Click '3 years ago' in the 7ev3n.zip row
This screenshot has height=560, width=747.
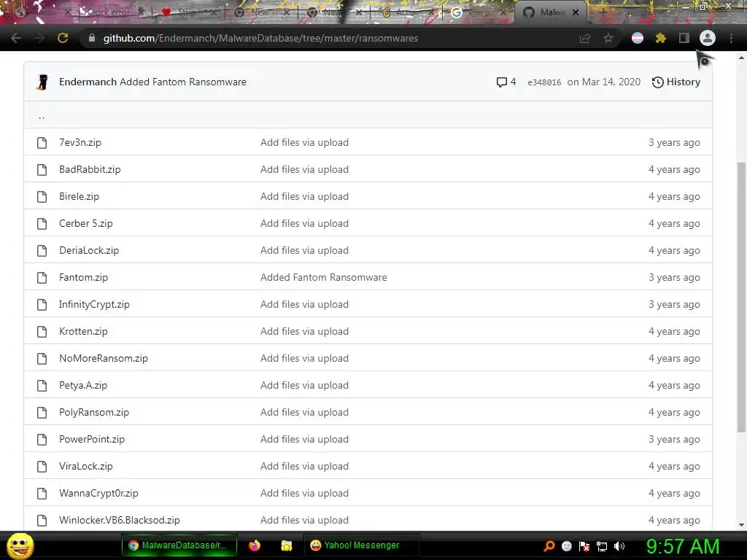[674, 142]
